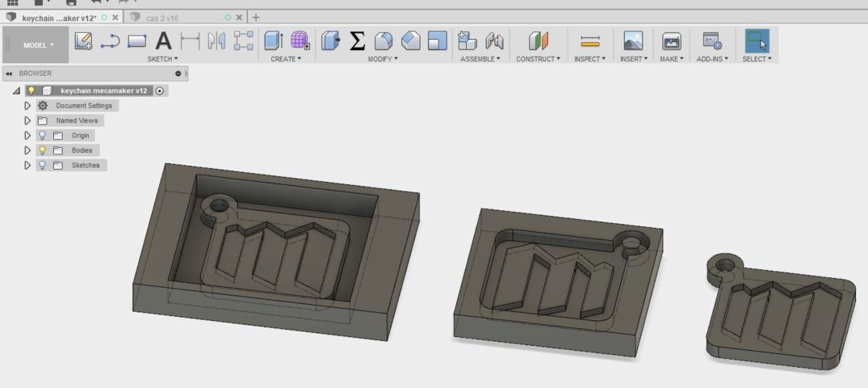The image size is (868, 388).
Task: Activate the Measure ruler tool
Action: [x=590, y=41]
